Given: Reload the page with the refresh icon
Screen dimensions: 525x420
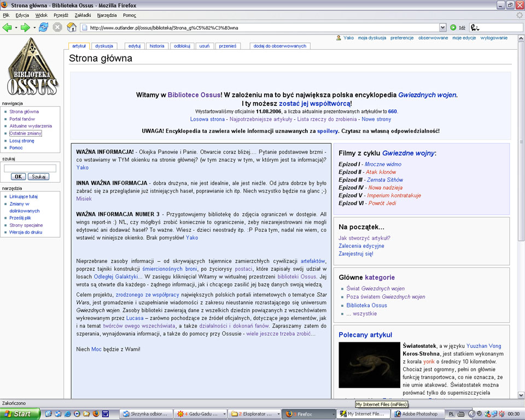Looking at the screenshot, I should [x=44, y=27].
